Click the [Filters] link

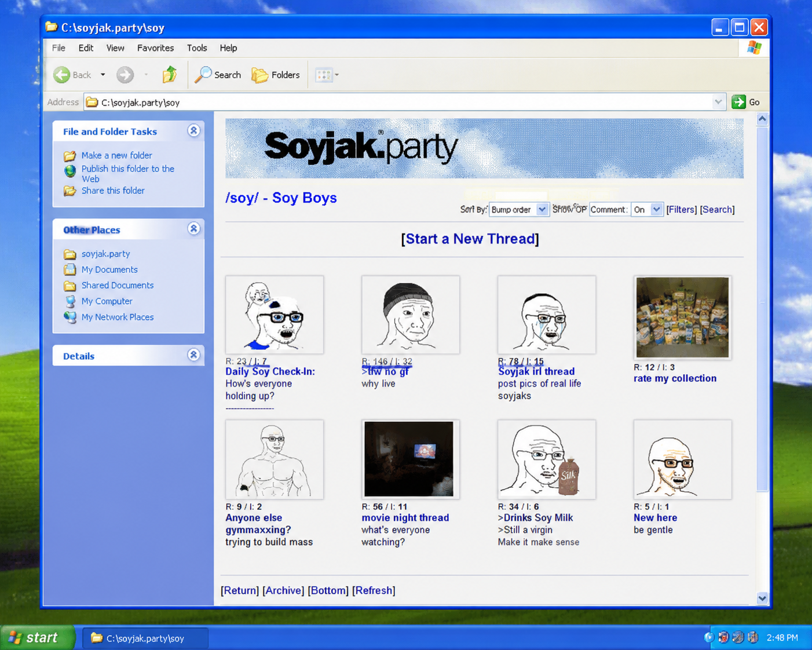point(681,210)
